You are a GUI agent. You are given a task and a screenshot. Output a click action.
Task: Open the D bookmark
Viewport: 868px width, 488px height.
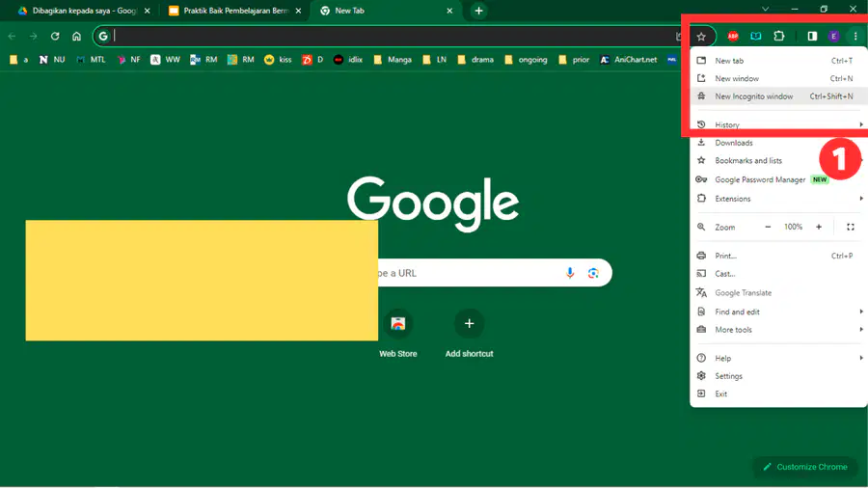pyautogui.click(x=312, y=60)
